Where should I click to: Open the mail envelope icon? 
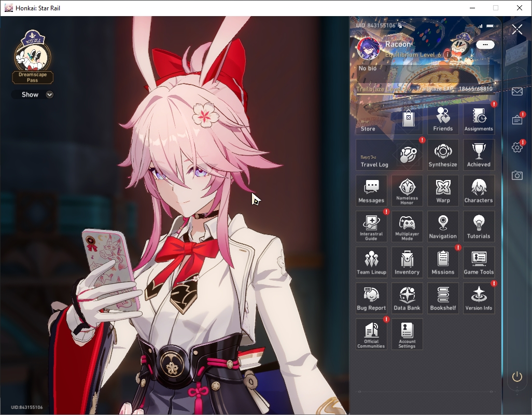(x=517, y=91)
